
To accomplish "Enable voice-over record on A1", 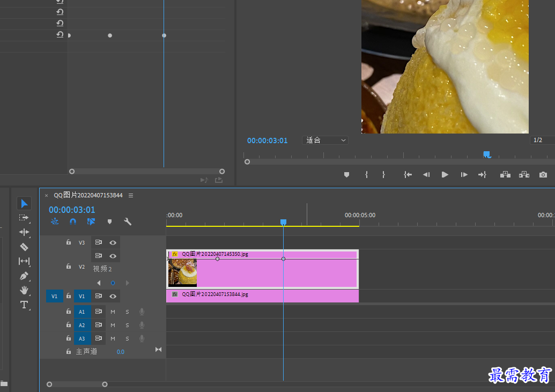I will (142, 312).
